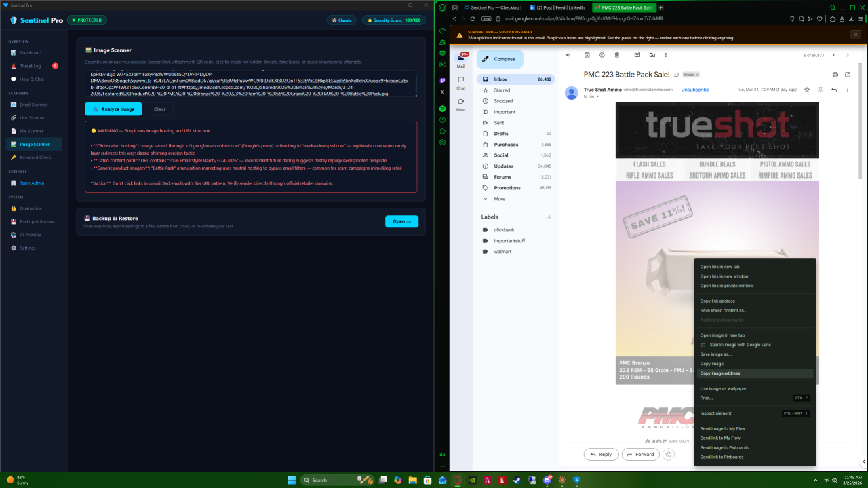Go to Email Scanner in Sentinel Pro
Image resolution: width=868 pixels, height=488 pixels.
point(34,105)
